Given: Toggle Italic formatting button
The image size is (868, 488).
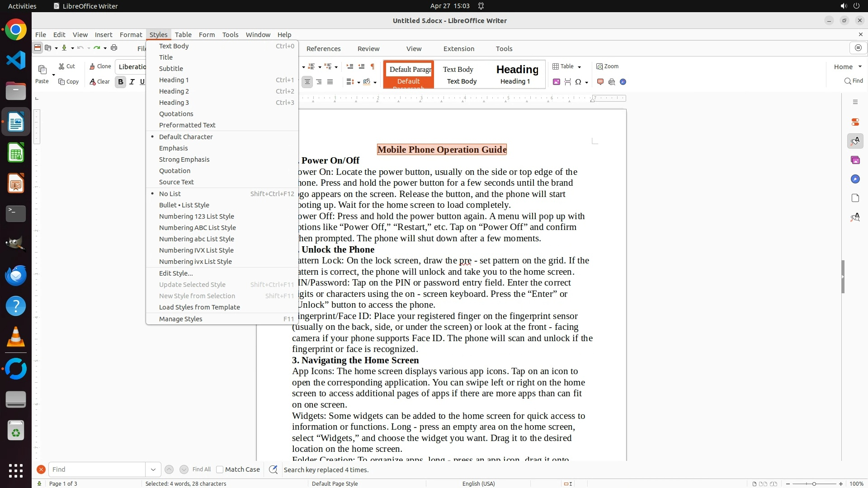Looking at the screenshot, I should pyautogui.click(x=132, y=82).
